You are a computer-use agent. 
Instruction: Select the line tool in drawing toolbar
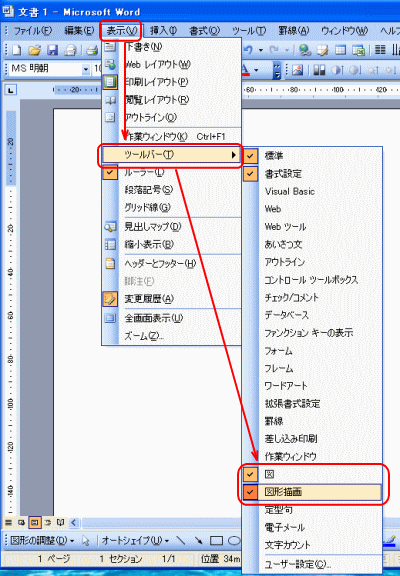pyautogui.click(x=181, y=540)
